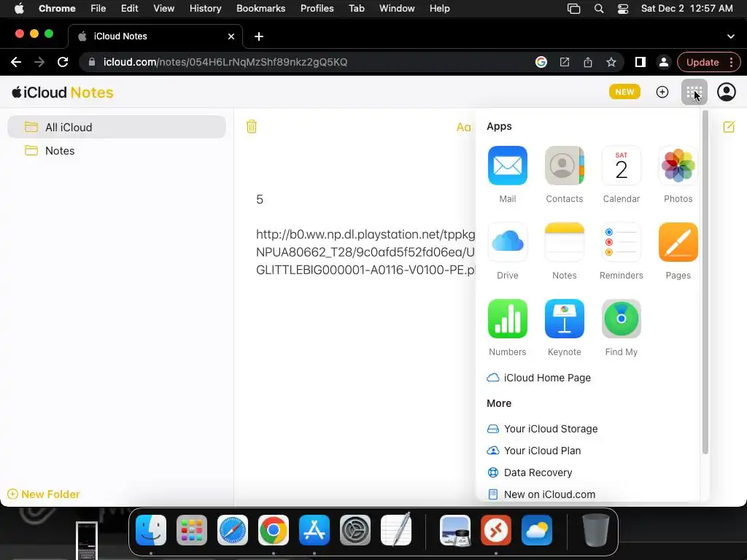Open the Contacts app icon
The width and height of the screenshot is (747, 560).
(564, 166)
